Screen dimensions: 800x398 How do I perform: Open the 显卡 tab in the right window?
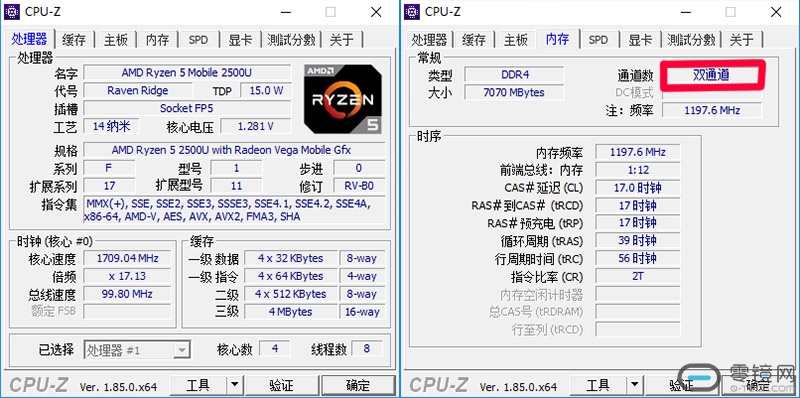pos(640,40)
